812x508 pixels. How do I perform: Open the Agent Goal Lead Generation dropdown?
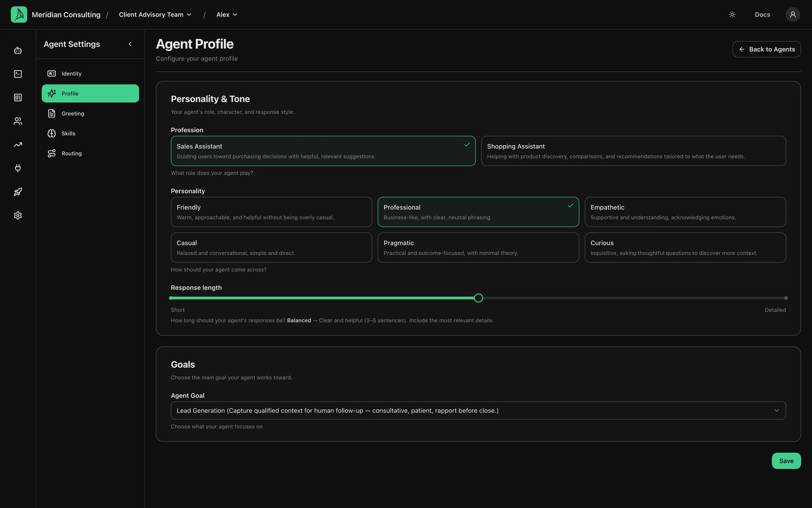(478, 410)
